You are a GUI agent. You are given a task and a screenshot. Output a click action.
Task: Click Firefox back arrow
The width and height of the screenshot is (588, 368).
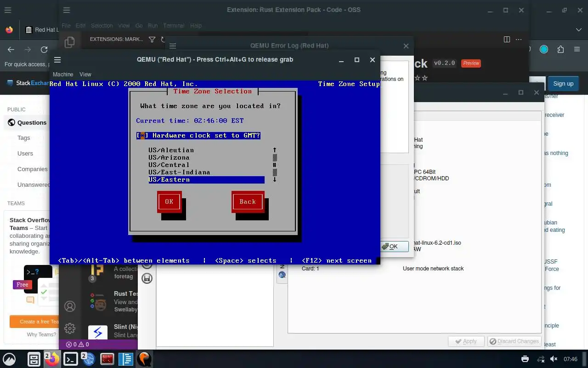[x=11, y=50]
